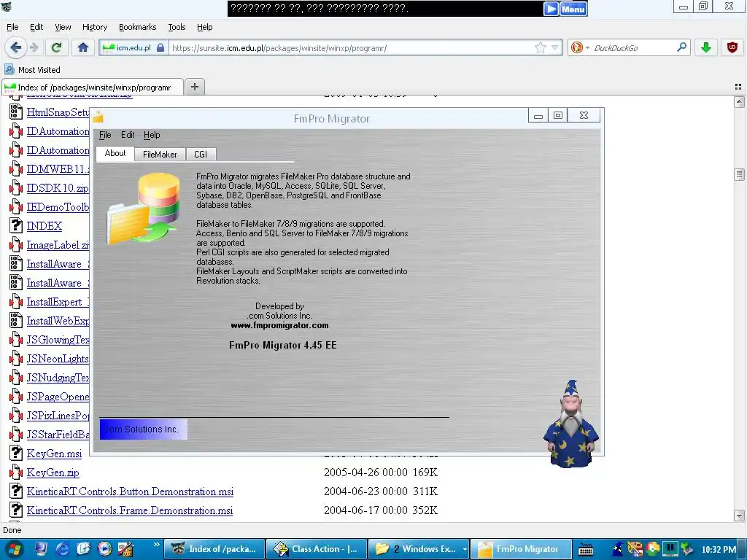
Task: Switch to Index of /packa... taskbar button
Action: (x=214, y=549)
